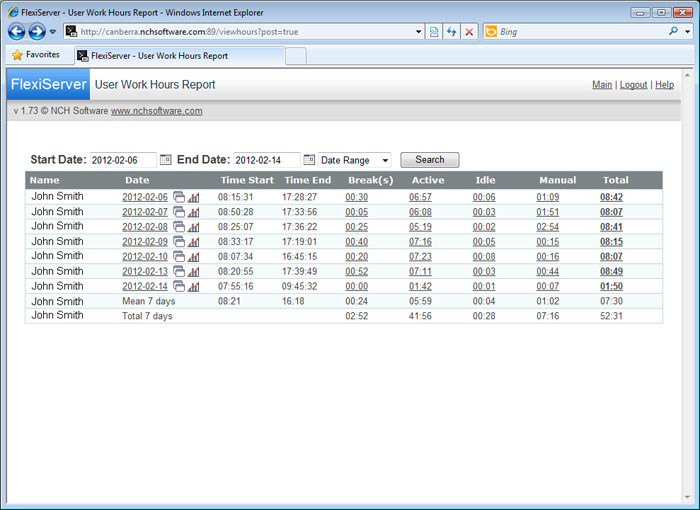
Task: Click total 01:50 link
Action: tap(611, 286)
